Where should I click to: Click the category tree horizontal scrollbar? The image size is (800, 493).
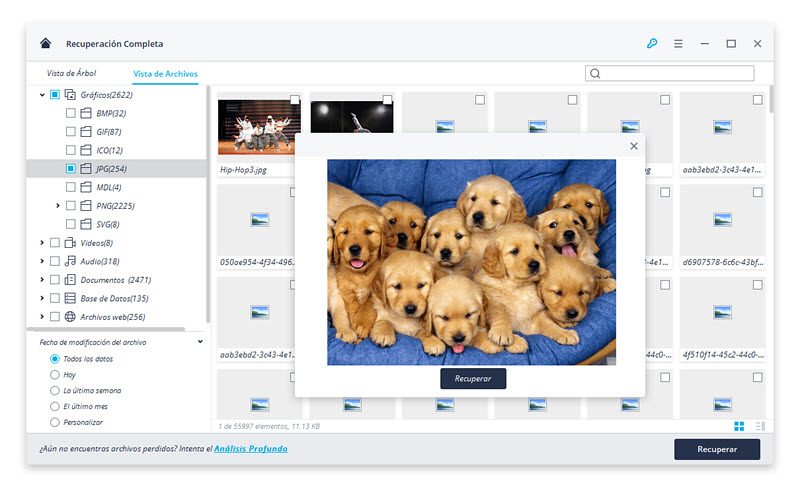point(106,329)
